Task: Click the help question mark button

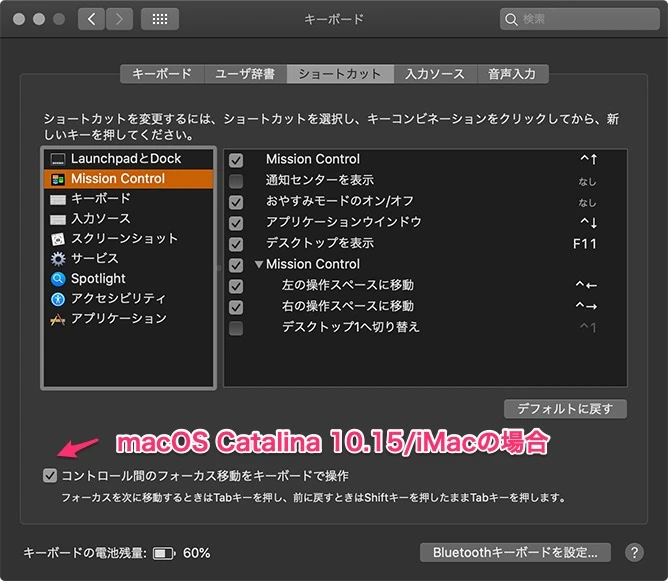Action: coord(634,552)
